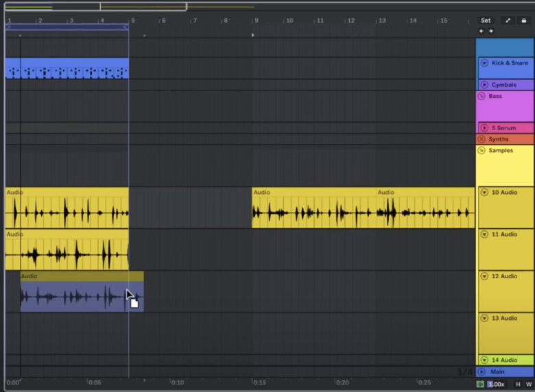Select the Bass group name
The image size is (535, 392).
click(x=495, y=96)
